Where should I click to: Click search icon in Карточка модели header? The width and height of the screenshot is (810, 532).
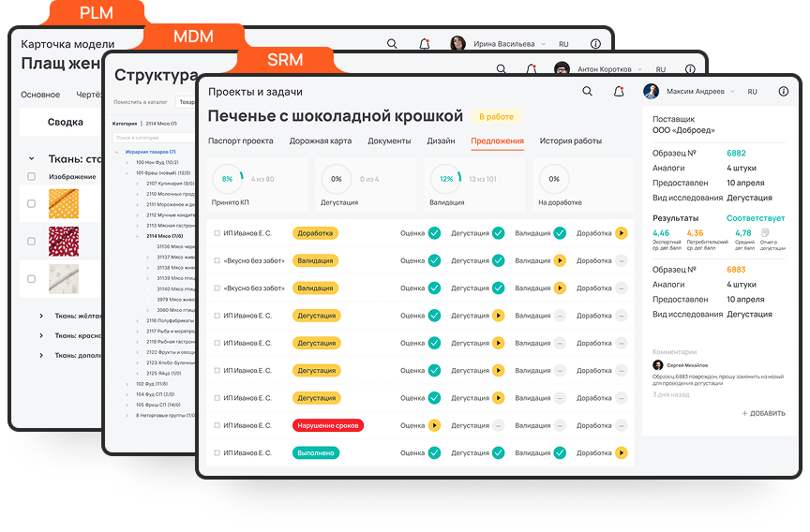[392, 44]
